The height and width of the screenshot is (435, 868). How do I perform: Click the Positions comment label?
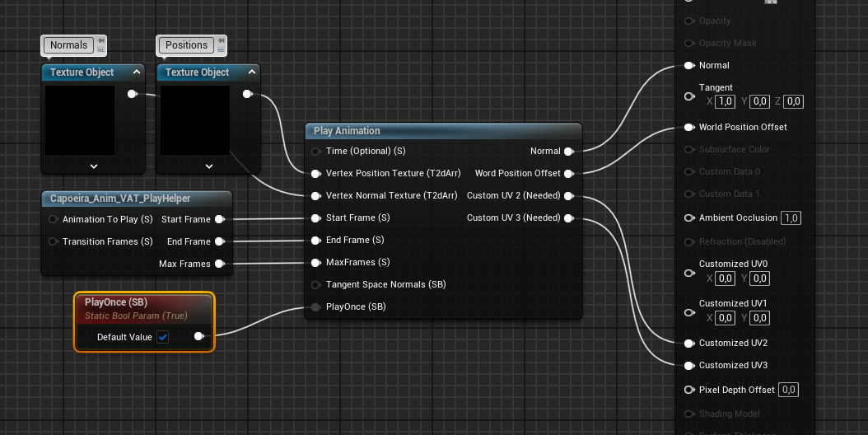click(x=186, y=44)
